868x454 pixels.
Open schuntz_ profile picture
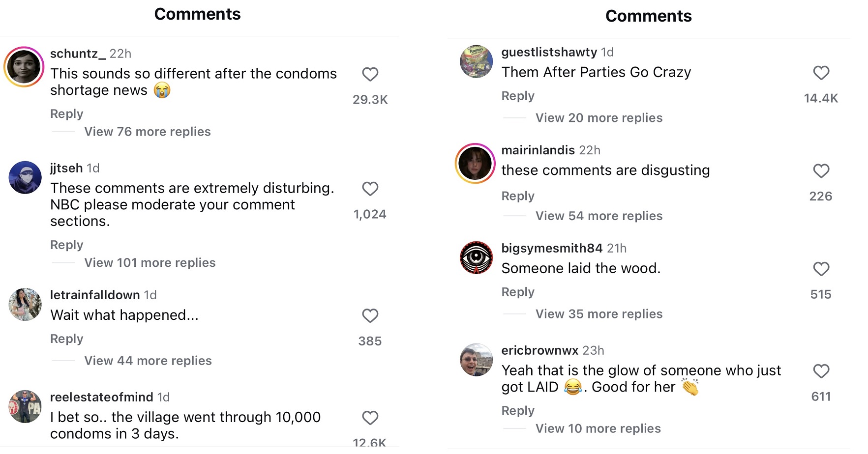(24, 67)
